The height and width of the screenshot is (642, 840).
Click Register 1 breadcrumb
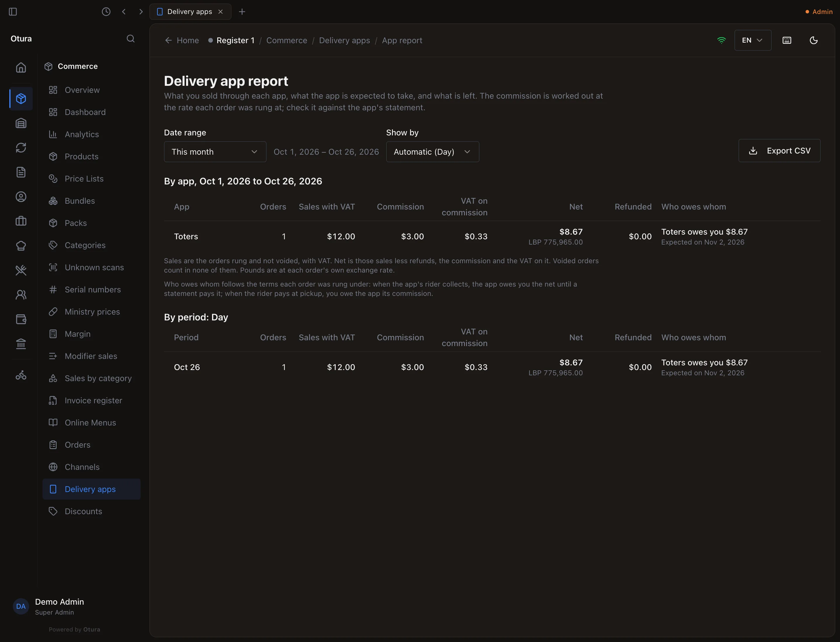[x=231, y=41]
